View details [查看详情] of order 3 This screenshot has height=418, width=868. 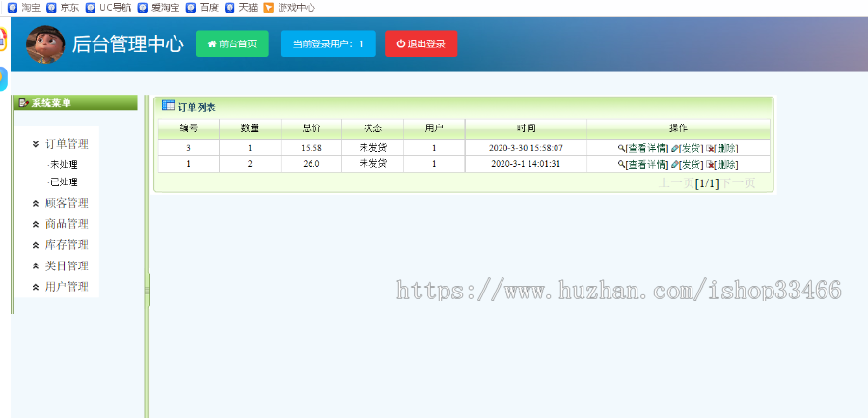[x=646, y=148]
